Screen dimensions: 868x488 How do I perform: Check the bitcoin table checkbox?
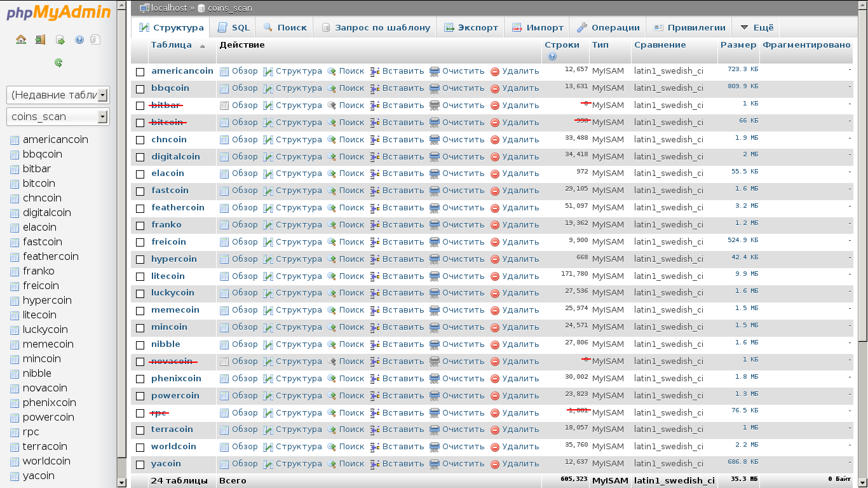140,123
